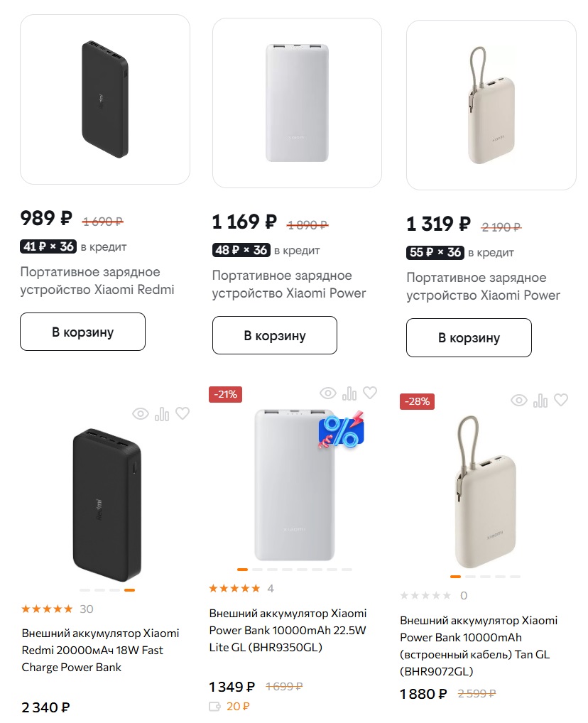Open the 41 ₽ × 36 credit offer badge
Screen dimensions: 588x723
click(x=48, y=247)
